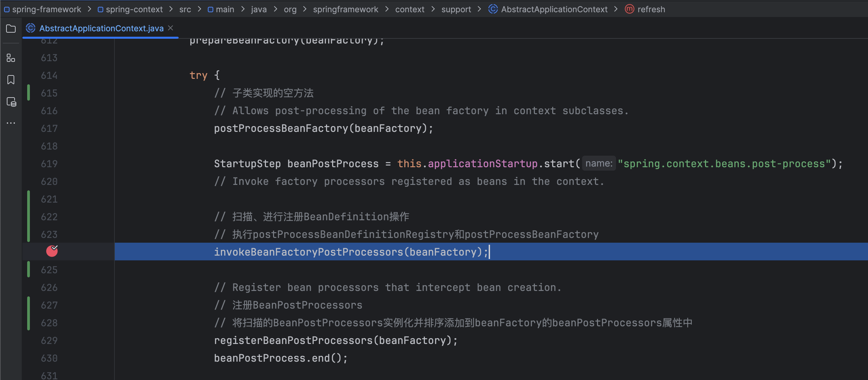Click the green change marker beside line 622
The height and width of the screenshot is (380, 868).
29,217
